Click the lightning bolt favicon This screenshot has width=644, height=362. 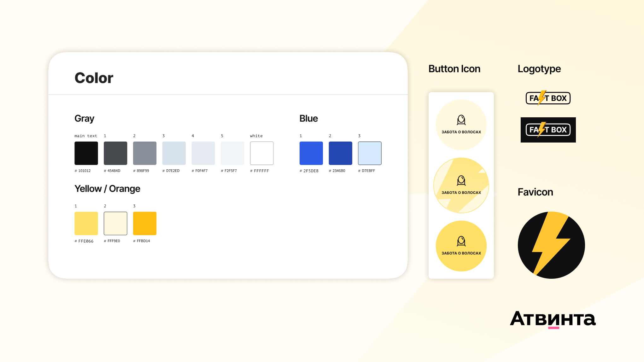tap(551, 245)
